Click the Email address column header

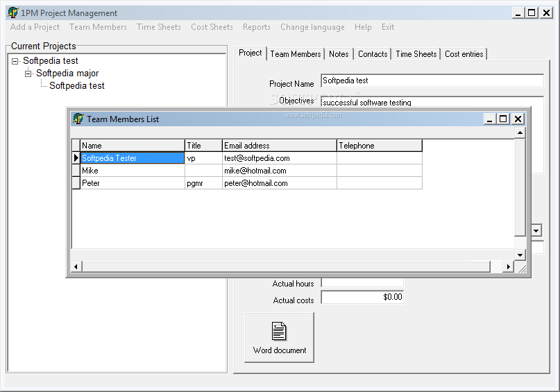pos(280,146)
